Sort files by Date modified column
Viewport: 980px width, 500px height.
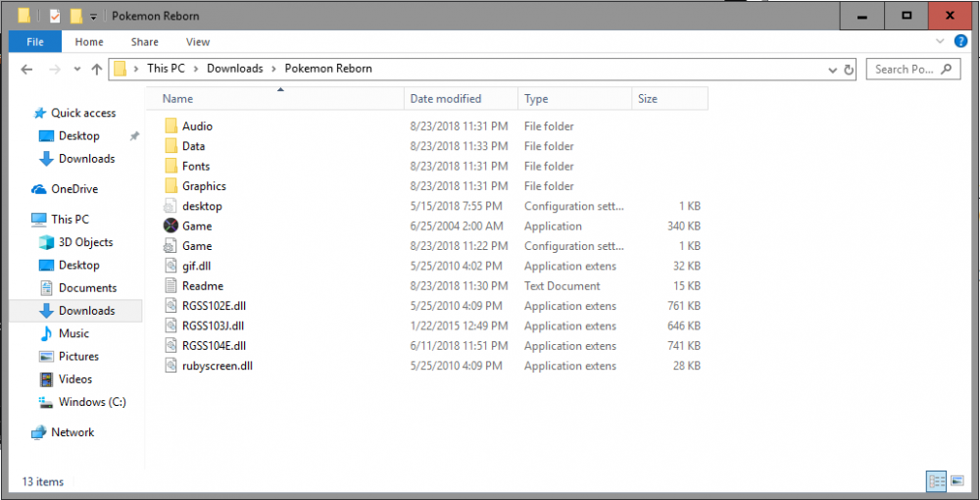click(x=446, y=99)
